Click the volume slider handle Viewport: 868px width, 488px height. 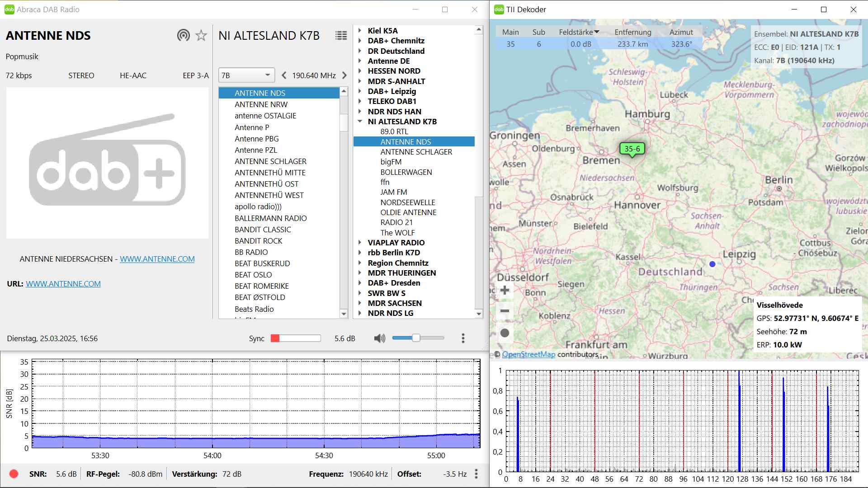[x=416, y=338]
